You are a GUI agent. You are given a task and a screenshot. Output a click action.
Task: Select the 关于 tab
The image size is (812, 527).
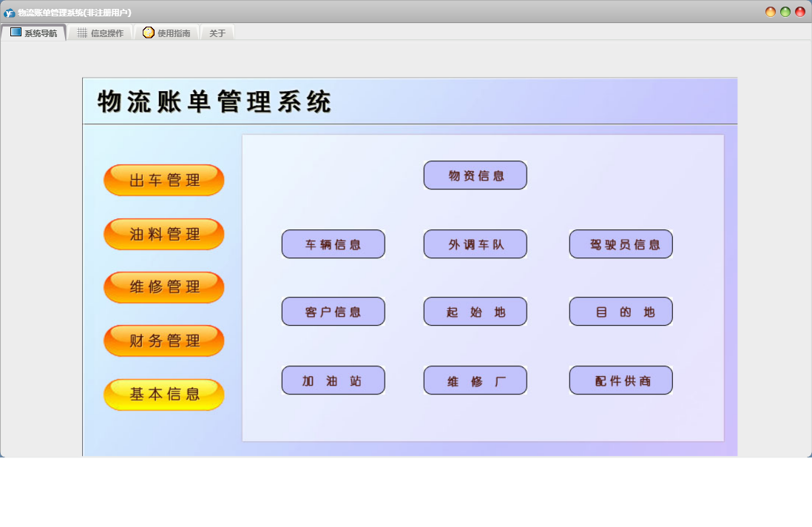coord(217,33)
